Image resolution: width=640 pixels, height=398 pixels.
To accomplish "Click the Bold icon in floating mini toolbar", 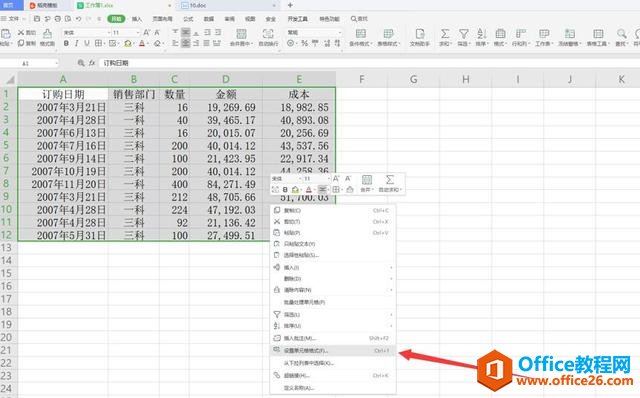I will tap(285, 189).
